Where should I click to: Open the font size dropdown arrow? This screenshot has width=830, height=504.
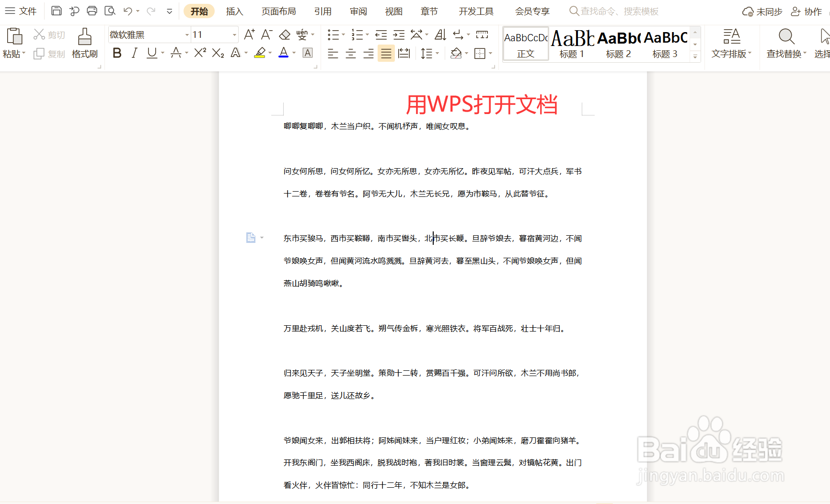(234, 34)
